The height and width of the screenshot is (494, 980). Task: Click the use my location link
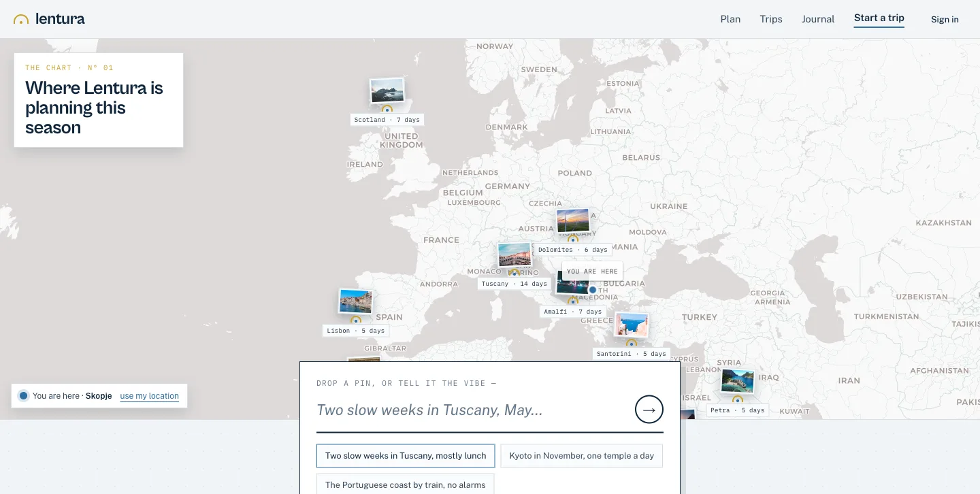pyautogui.click(x=149, y=396)
